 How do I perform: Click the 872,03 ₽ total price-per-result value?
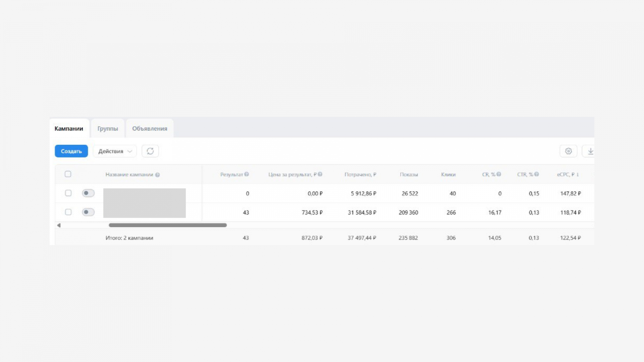(312, 238)
